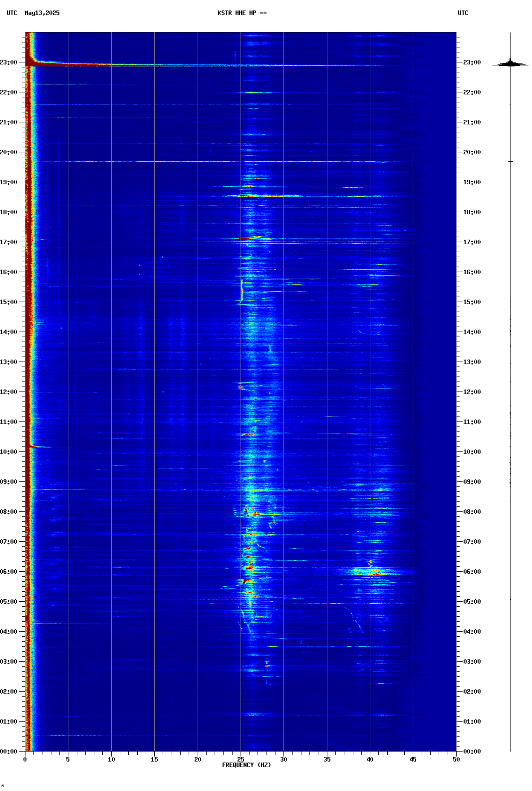Click the left axis time label 01:00
The width and height of the screenshot is (532, 791).
point(8,722)
